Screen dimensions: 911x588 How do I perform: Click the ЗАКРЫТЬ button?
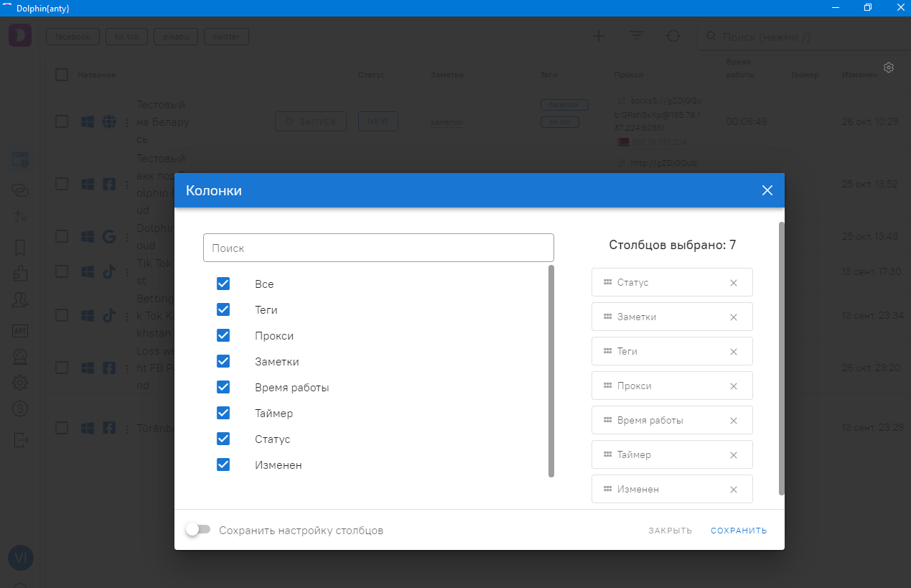(x=670, y=531)
